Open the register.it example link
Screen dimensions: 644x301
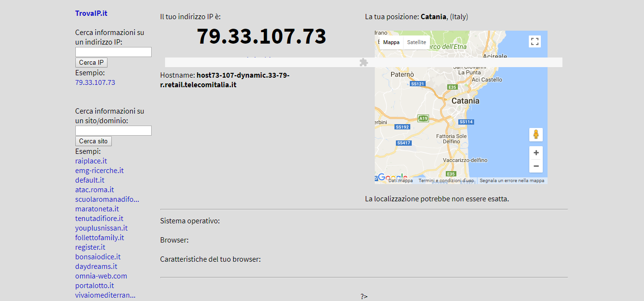coord(90,247)
